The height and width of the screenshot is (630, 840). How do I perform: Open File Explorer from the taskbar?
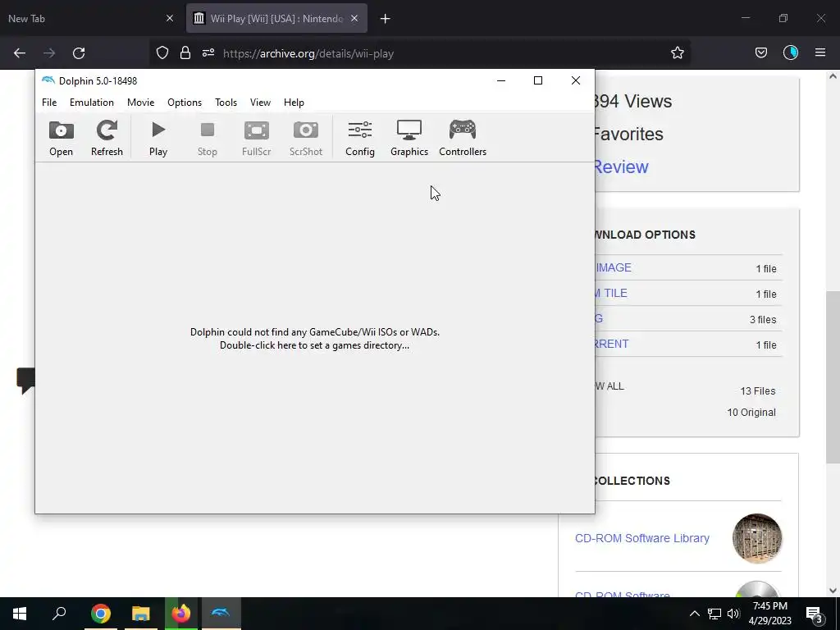[141, 614]
